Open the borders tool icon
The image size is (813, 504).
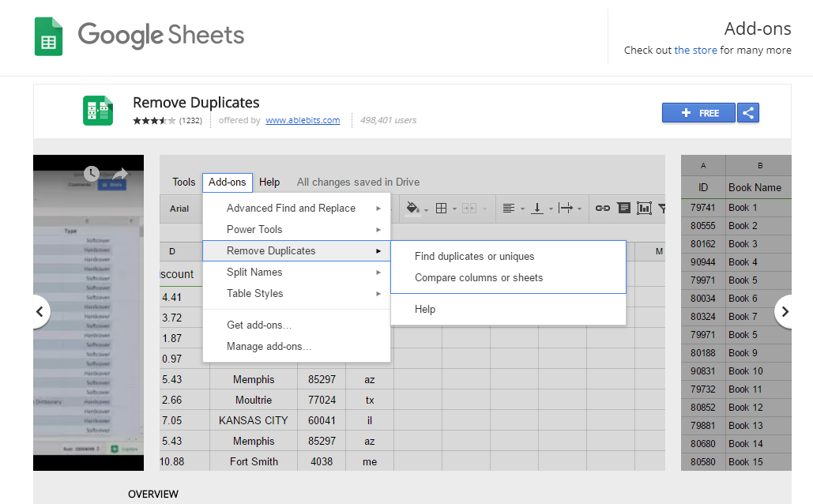click(441, 209)
